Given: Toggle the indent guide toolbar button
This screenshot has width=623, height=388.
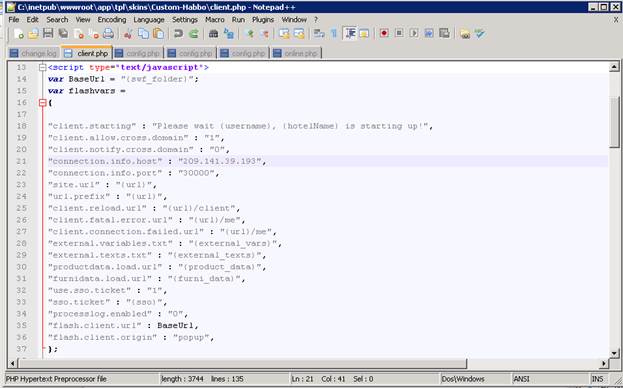Looking at the screenshot, I should tap(350, 34).
